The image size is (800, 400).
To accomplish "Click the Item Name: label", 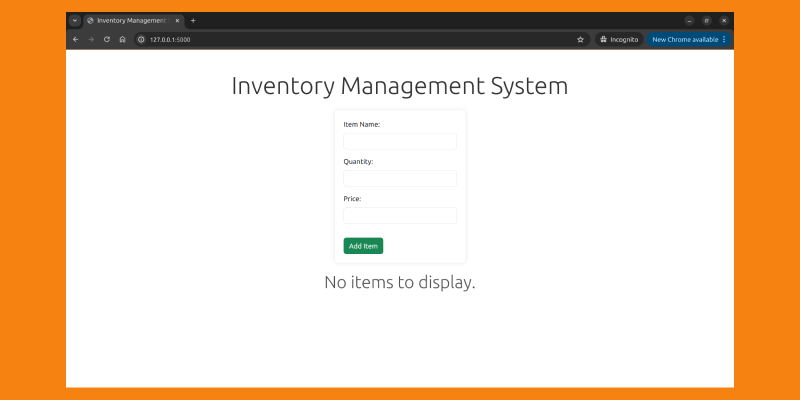I will [x=362, y=124].
